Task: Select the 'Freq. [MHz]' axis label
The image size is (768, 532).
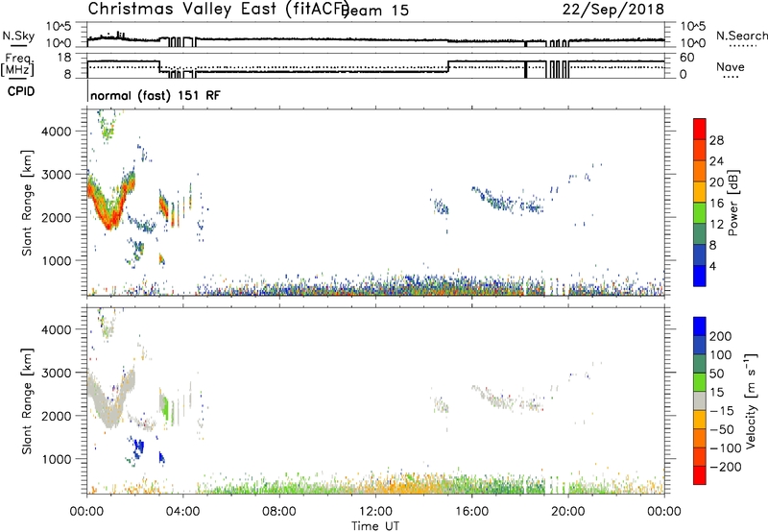Action: 17,64
